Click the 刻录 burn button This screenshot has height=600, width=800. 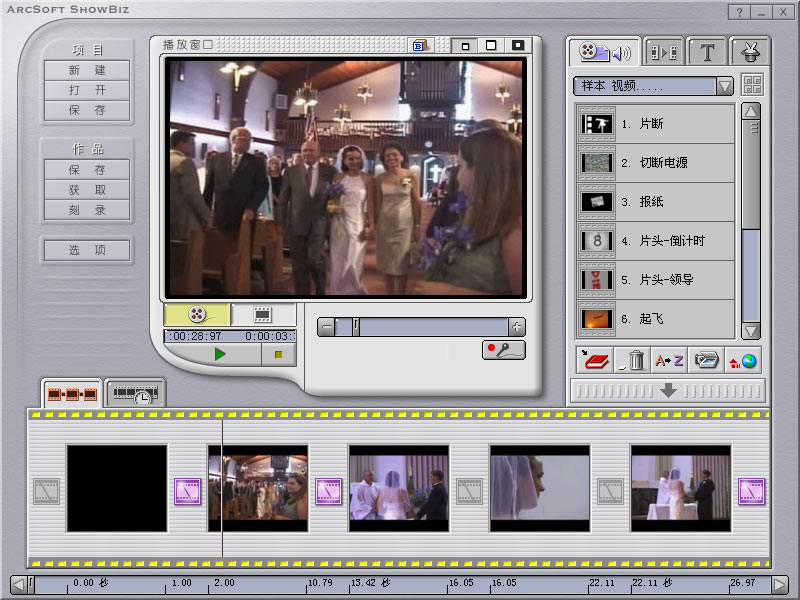[87, 210]
